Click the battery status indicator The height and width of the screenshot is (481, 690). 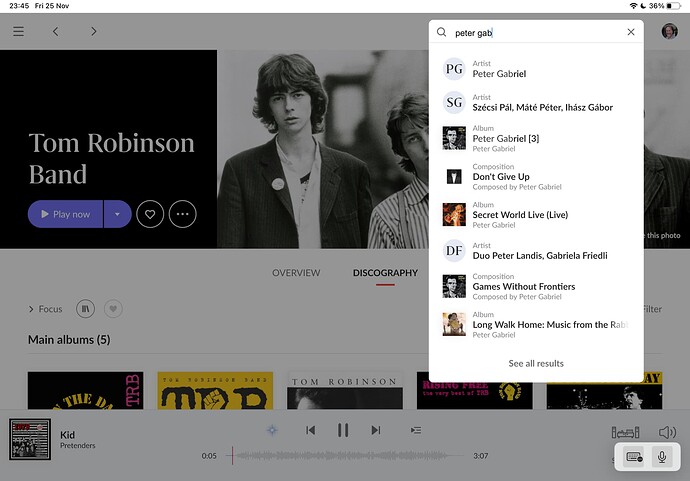pos(672,6)
